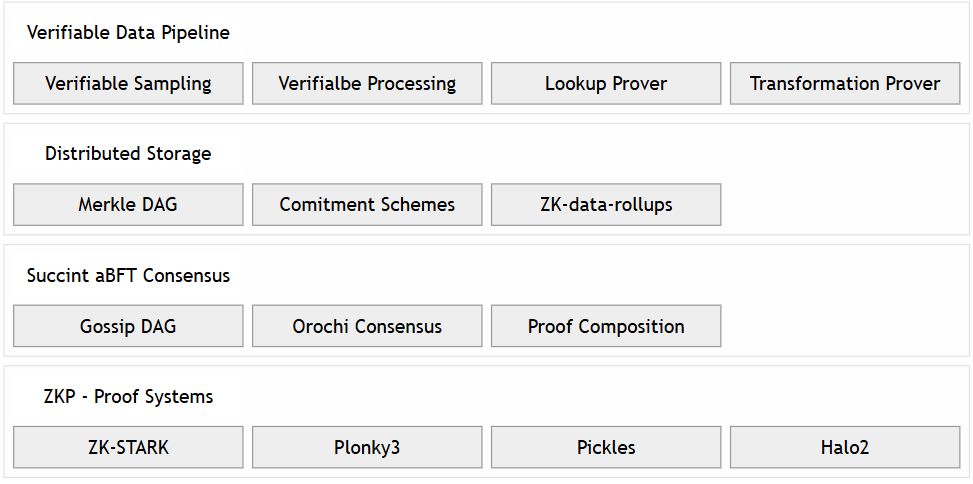The width and height of the screenshot is (973, 484).
Task: Select the Distributed Storage section title
Action: coord(128,154)
